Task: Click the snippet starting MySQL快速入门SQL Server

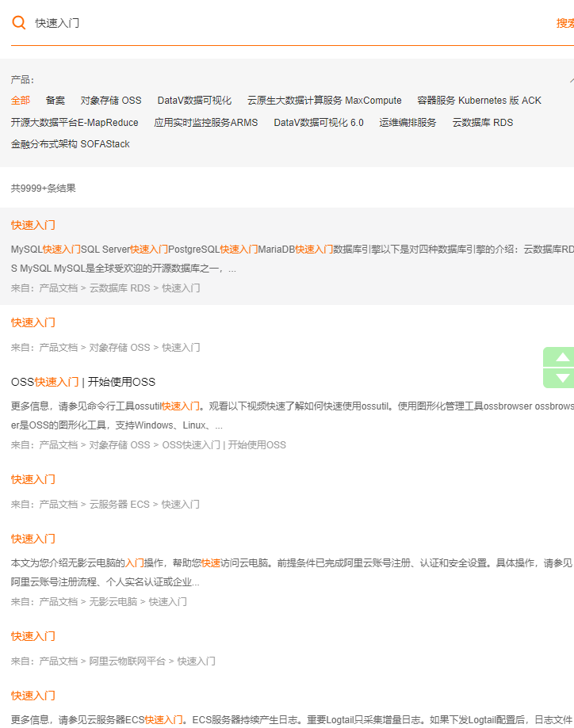Action: point(293,259)
